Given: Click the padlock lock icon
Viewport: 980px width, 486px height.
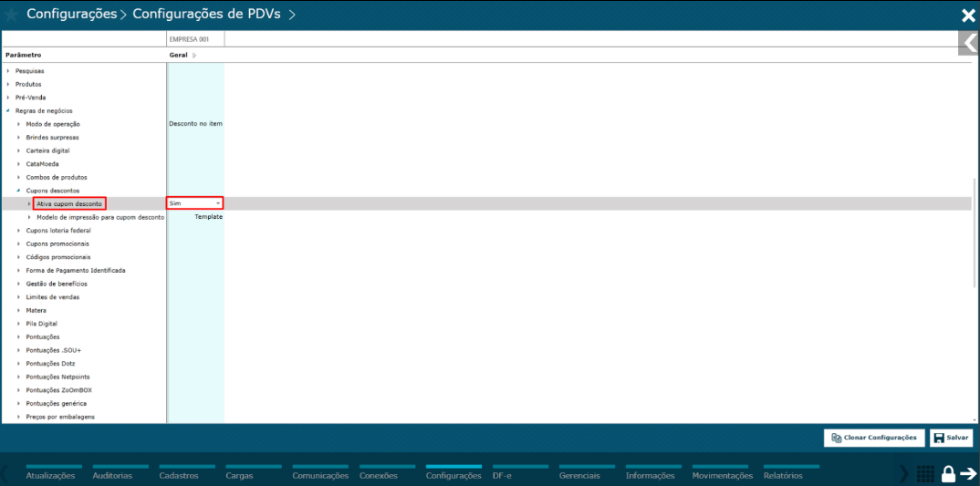Looking at the screenshot, I should [x=947, y=473].
